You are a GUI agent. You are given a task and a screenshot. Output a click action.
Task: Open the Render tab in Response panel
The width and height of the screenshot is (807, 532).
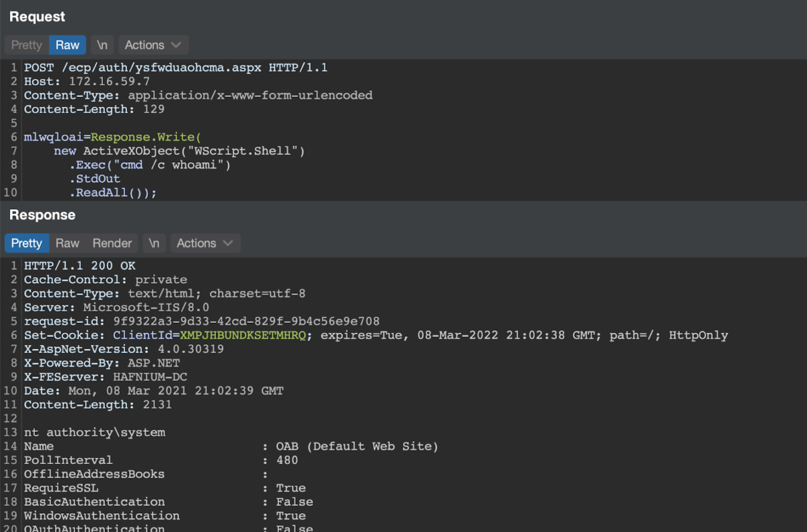tap(112, 243)
